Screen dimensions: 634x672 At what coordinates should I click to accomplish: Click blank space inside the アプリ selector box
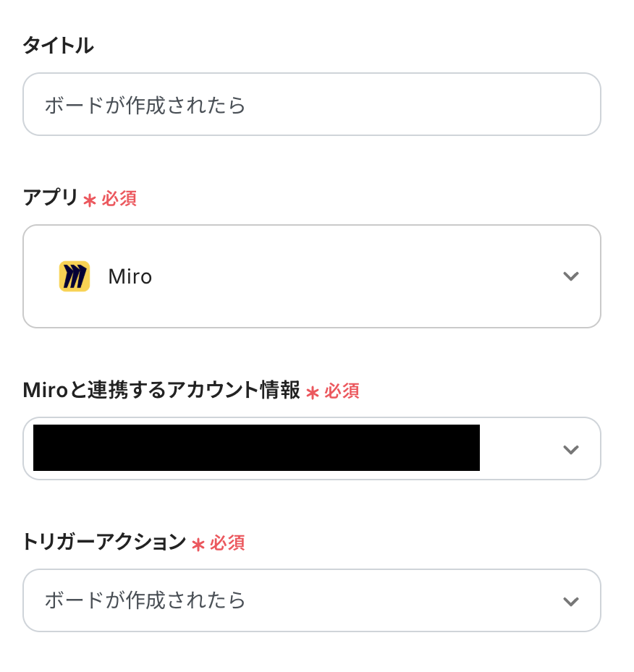347,276
